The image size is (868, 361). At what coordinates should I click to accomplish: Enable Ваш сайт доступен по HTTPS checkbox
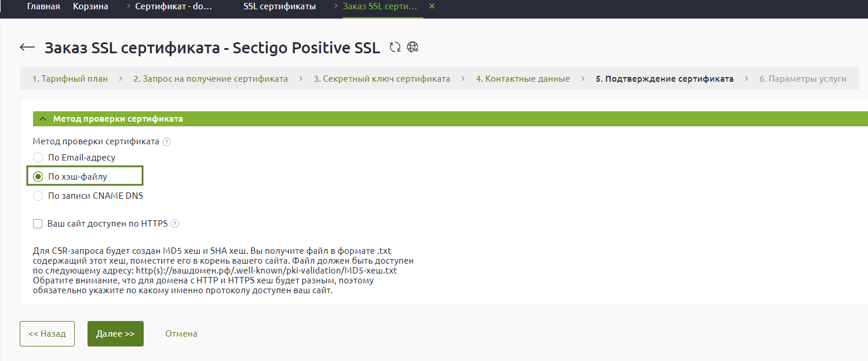pyautogui.click(x=38, y=224)
